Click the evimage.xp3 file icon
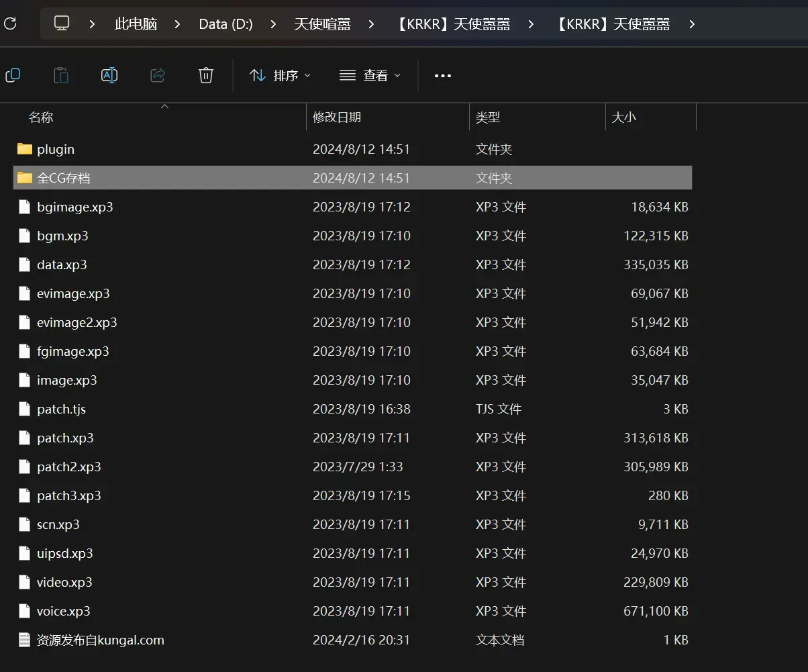 25,293
